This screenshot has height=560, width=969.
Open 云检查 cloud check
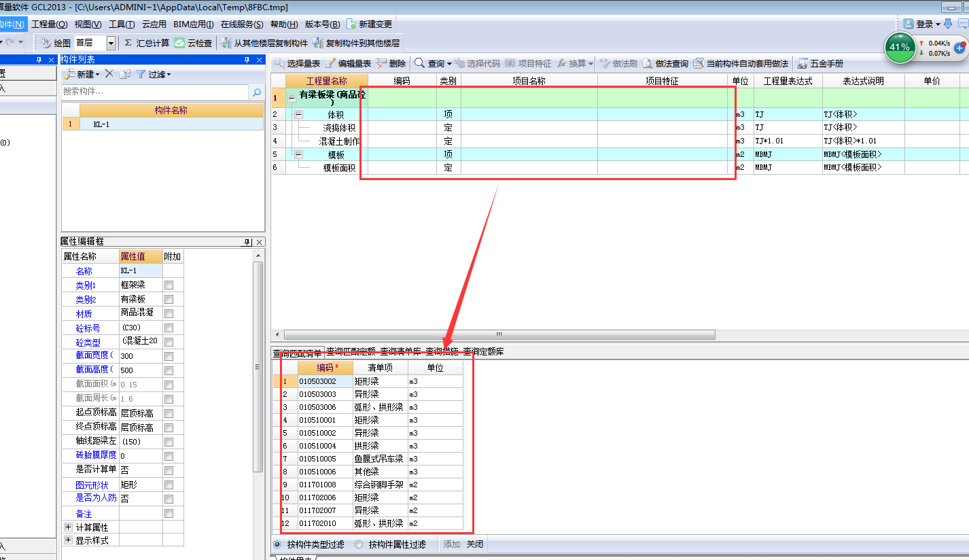click(x=193, y=43)
